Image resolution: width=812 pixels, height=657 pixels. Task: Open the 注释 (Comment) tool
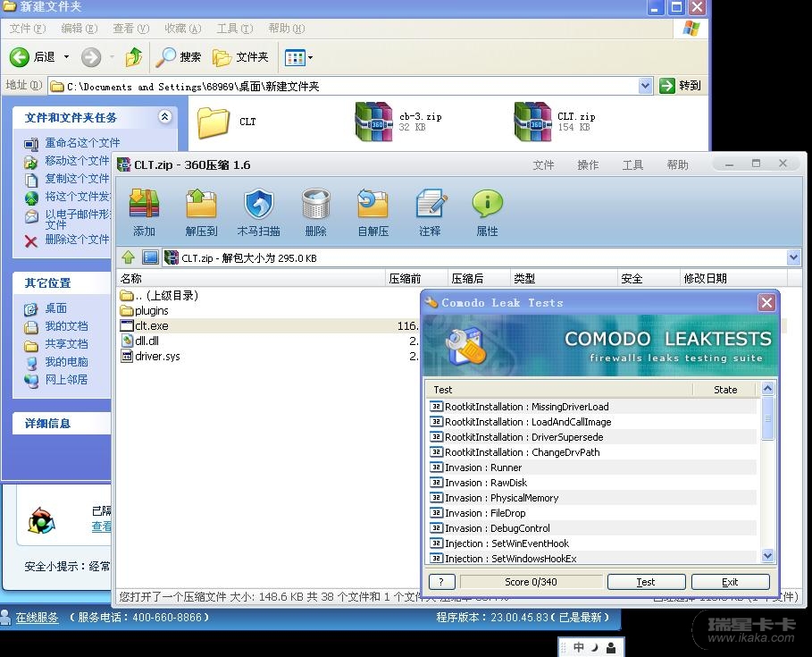click(x=430, y=206)
